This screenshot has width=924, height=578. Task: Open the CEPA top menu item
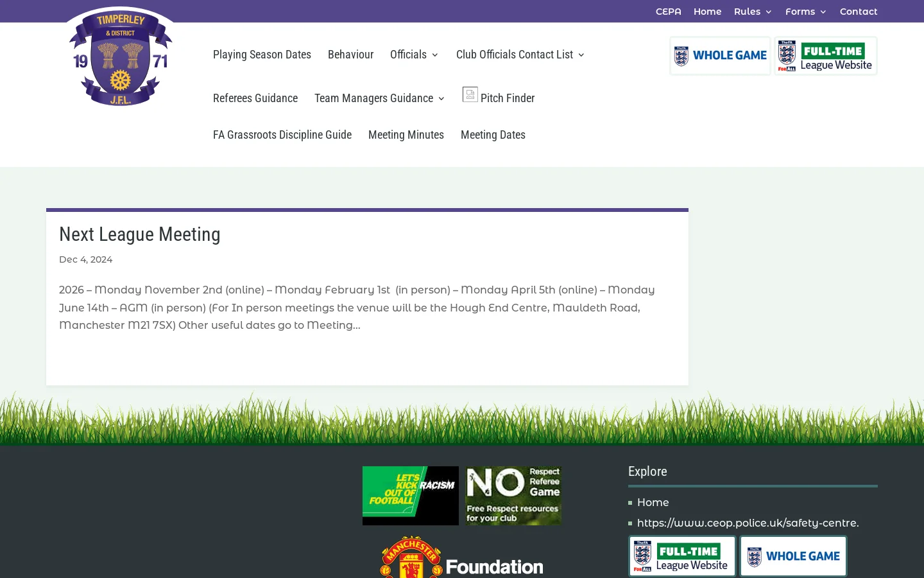pyautogui.click(x=669, y=12)
